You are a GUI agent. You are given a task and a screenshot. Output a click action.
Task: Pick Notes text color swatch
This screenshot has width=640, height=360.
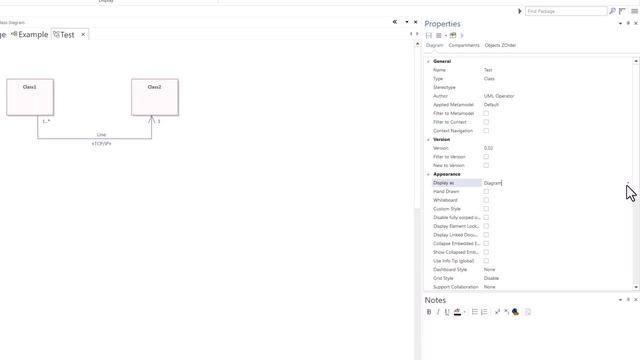[x=457, y=312]
